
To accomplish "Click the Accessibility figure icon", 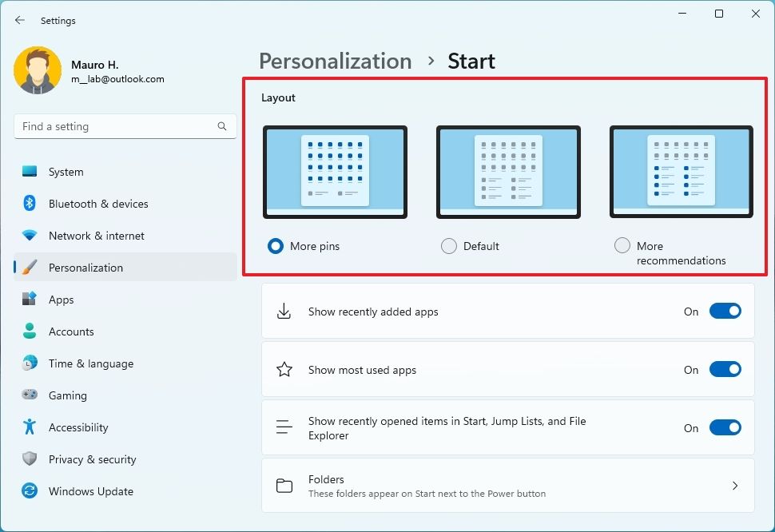I will pyautogui.click(x=30, y=427).
